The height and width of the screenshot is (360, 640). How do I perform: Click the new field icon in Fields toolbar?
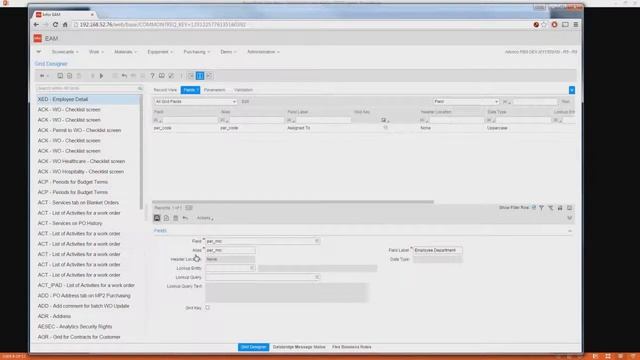pos(166,218)
